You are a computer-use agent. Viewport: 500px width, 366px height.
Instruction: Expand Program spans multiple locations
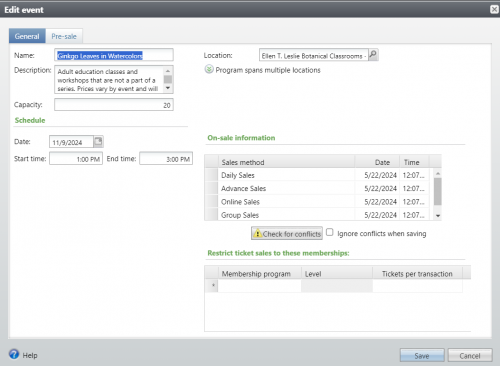(209, 69)
